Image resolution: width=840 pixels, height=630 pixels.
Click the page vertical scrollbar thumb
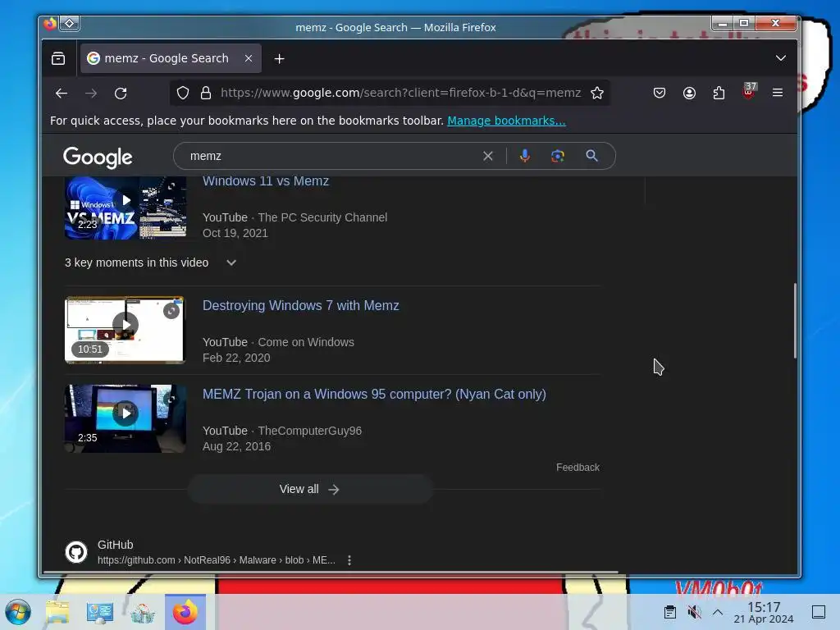795,321
